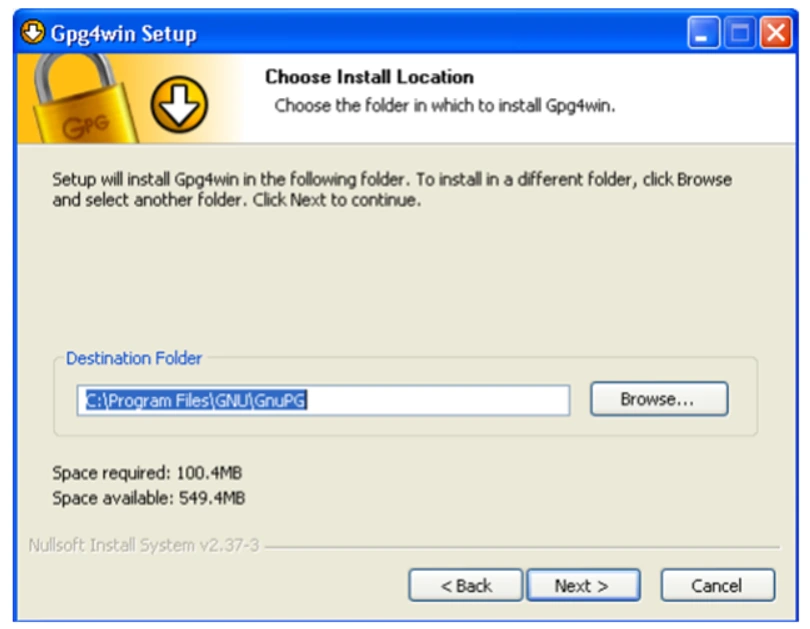Click the 'Gpg4win Setup' title text
Image resolution: width=810 pixels, height=629 pixels.
[x=124, y=34]
